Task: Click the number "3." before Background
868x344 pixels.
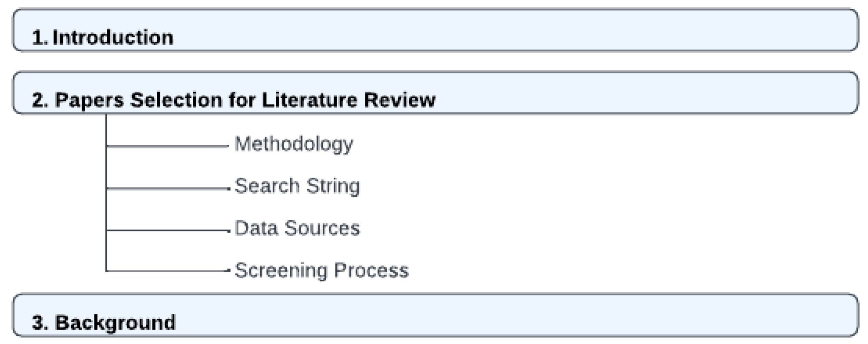Action: [41, 323]
